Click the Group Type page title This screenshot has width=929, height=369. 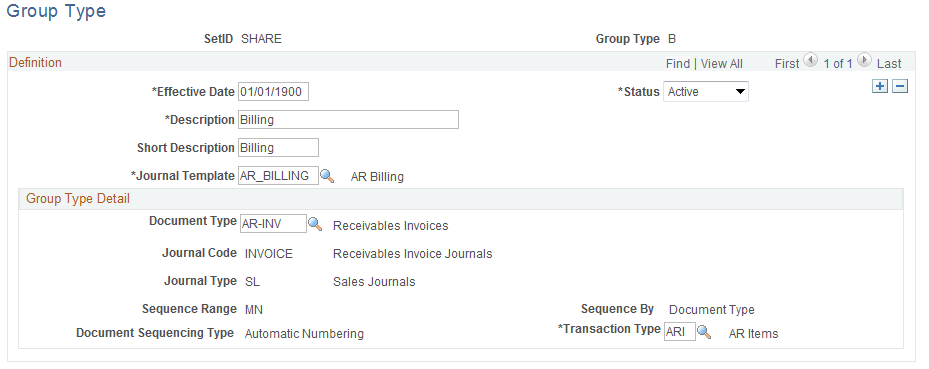pos(56,11)
